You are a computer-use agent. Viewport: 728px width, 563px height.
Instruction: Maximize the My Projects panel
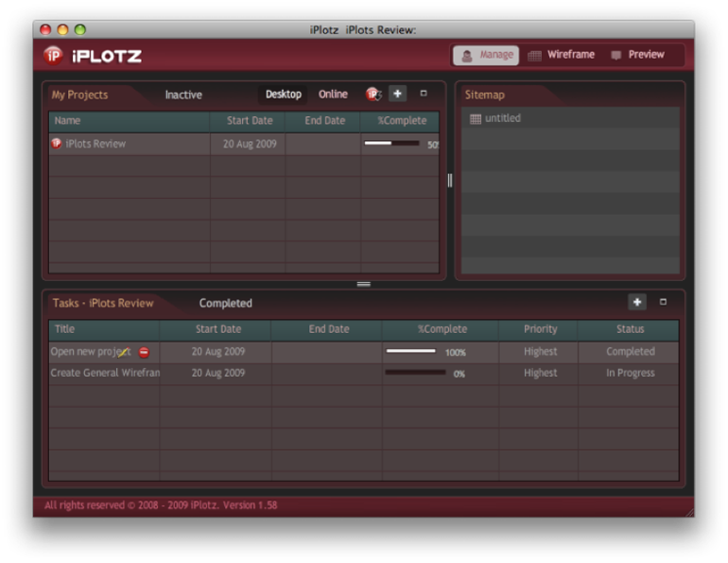point(424,94)
